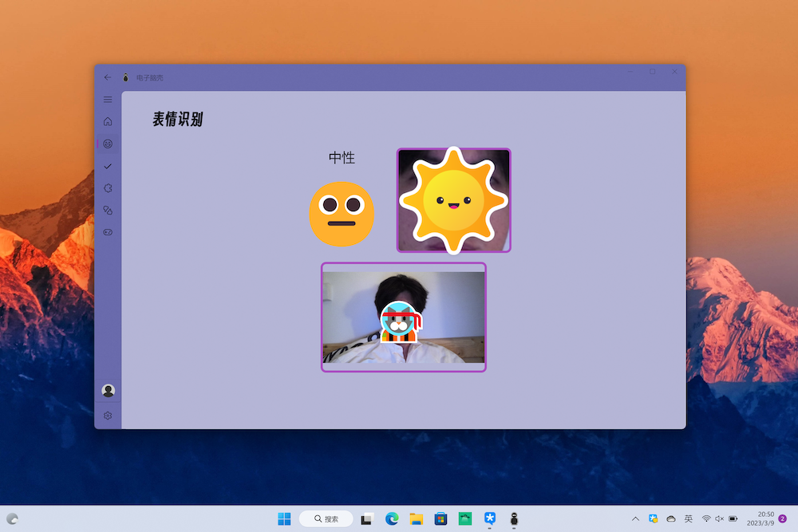The height and width of the screenshot is (532, 798).
Task: Open the puzzle piece page in the sidebar
Action: pos(108,188)
